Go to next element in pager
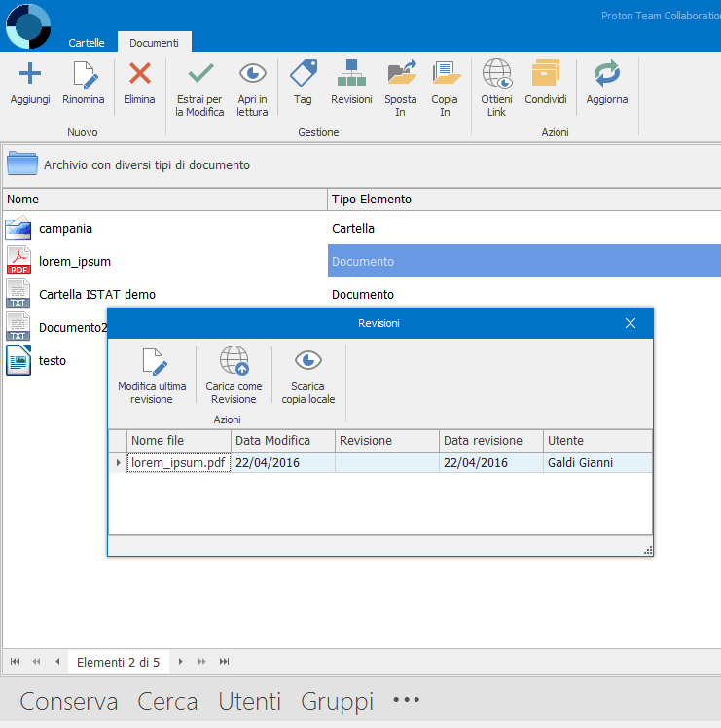721x728 pixels. pos(181,661)
